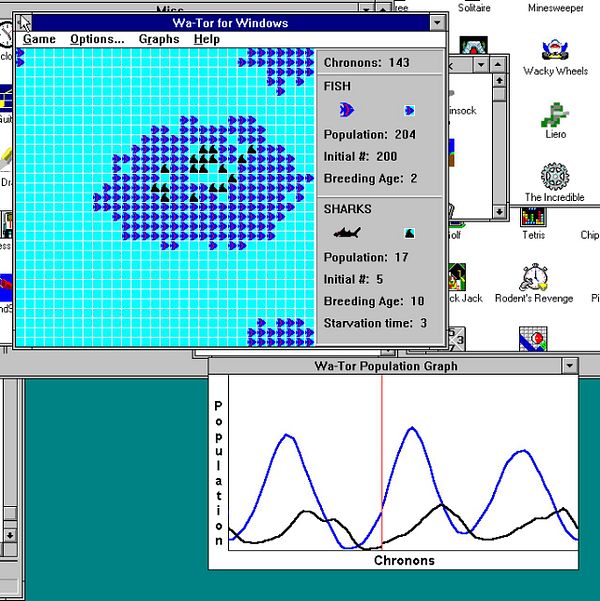Click scroll-up arrow in background group window

click(x=499, y=81)
